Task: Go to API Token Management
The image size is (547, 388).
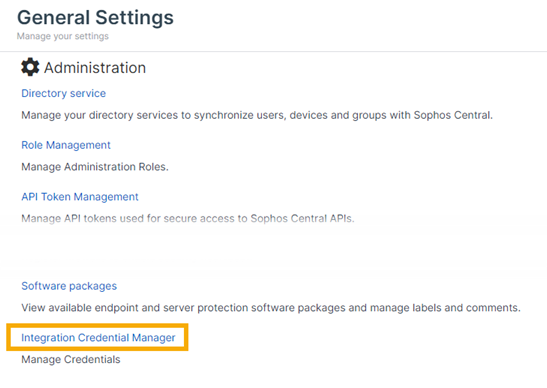Action: (x=80, y=197)
